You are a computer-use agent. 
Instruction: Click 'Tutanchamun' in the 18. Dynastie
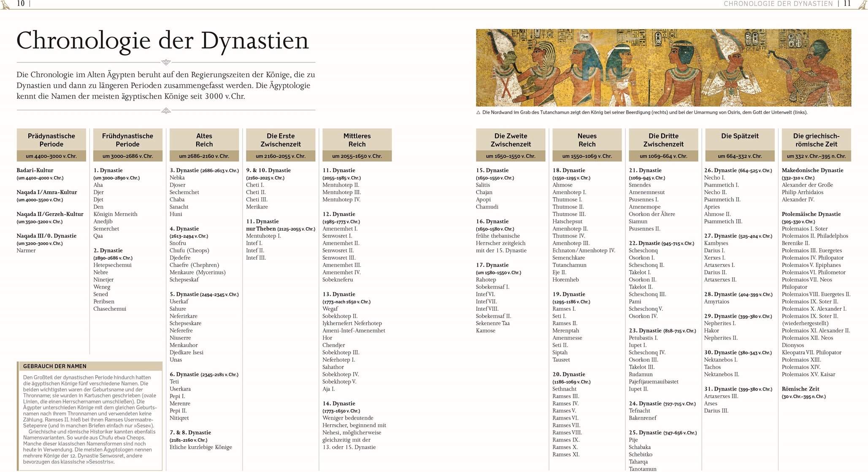point(570,265)
